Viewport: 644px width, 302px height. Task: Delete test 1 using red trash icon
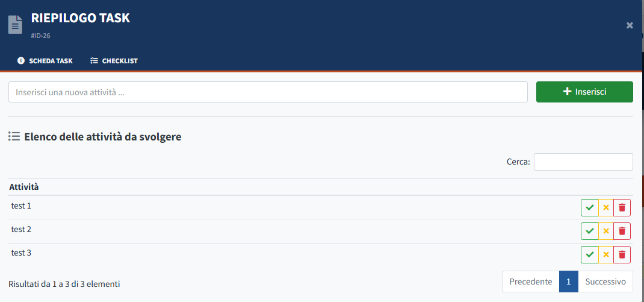click(622, 207)
